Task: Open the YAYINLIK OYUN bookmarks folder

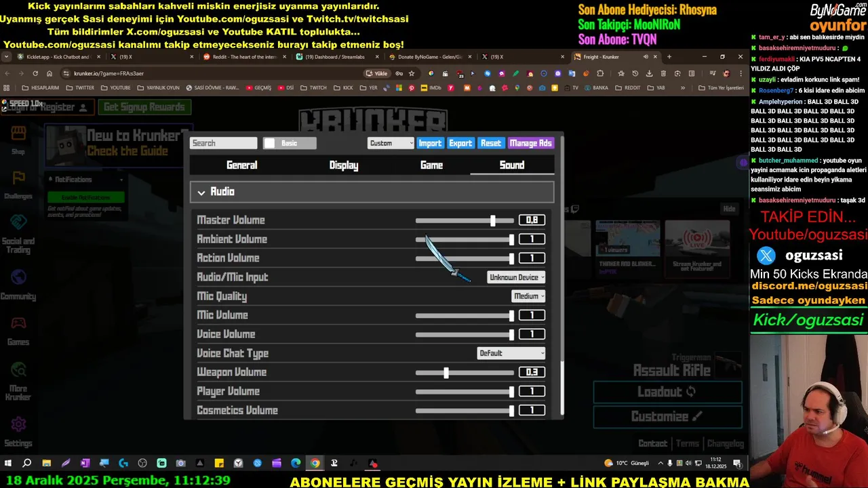Action: point(158,88)
